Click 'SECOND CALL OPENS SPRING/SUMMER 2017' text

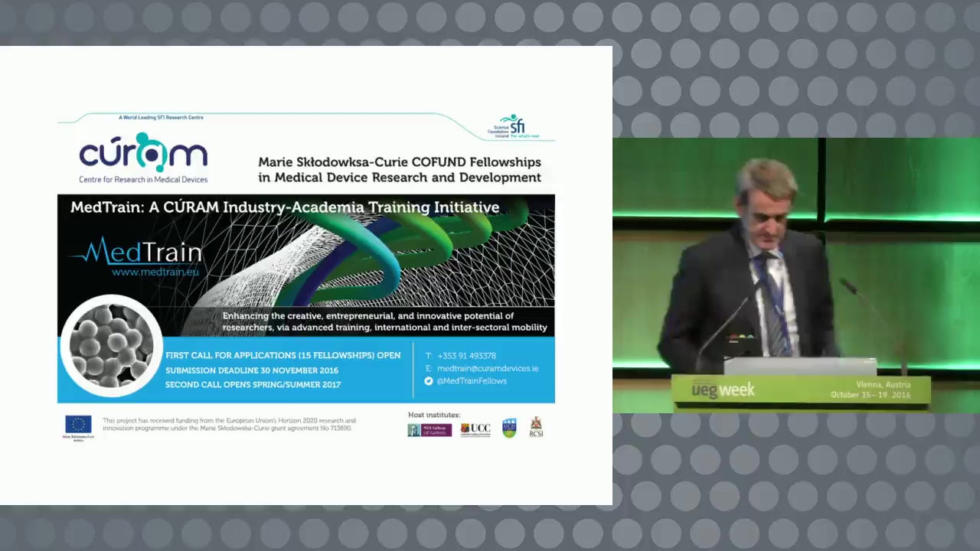pyautogui.click(x=253, y=384)
